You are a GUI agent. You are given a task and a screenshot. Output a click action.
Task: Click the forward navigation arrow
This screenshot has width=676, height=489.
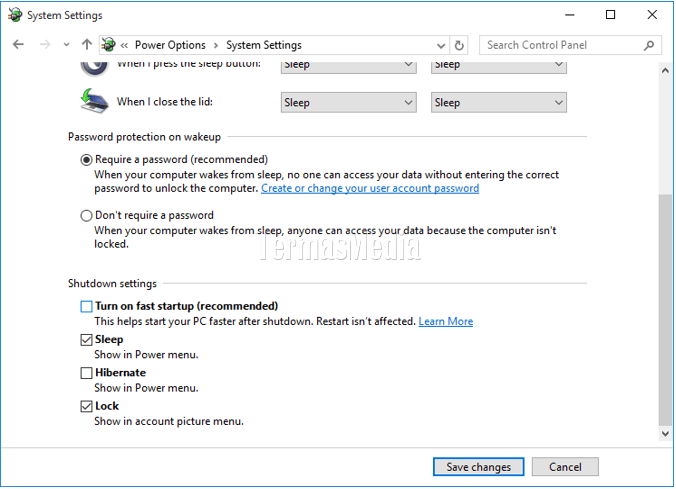coord(45,44)
